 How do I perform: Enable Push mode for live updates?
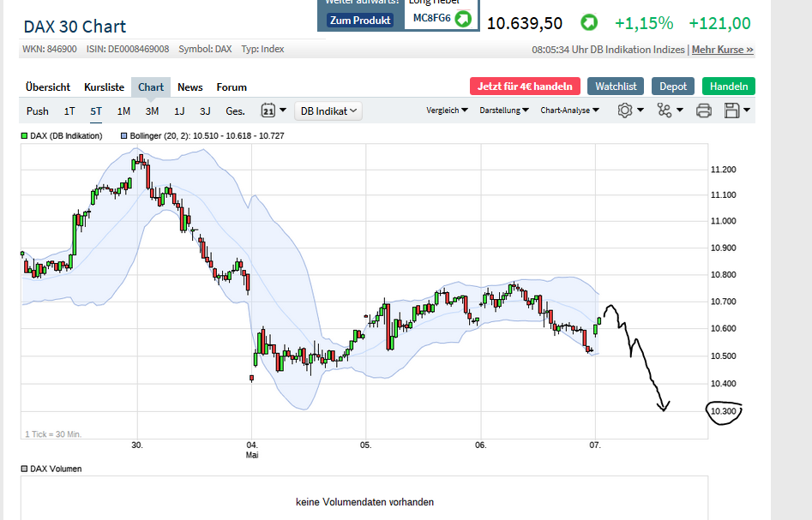tap(37, 111)
